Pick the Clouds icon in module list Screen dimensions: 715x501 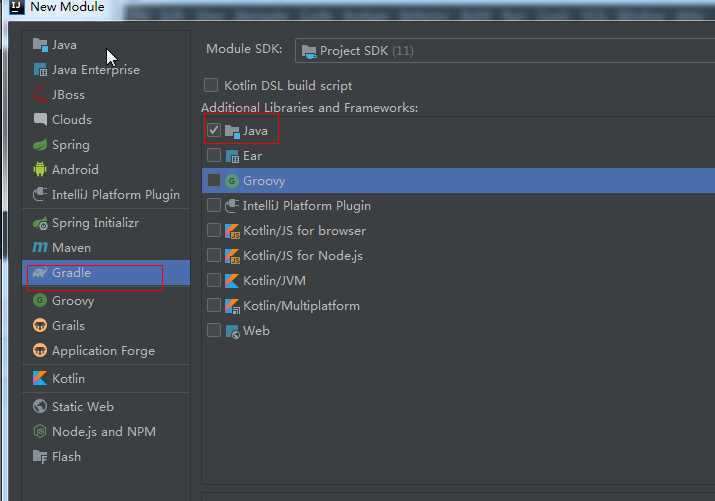click(40, 119)
